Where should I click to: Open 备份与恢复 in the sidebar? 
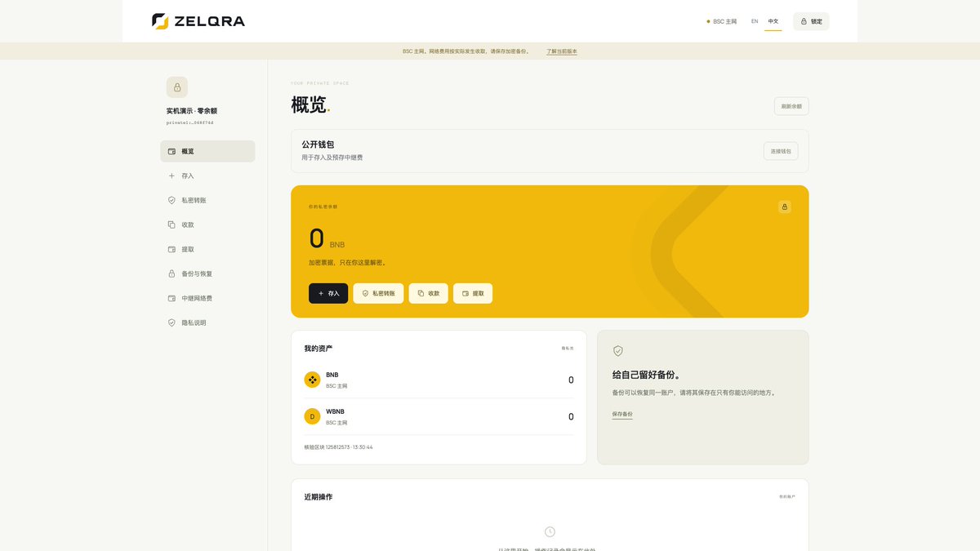pyautogui.click(x=207, y=273)
